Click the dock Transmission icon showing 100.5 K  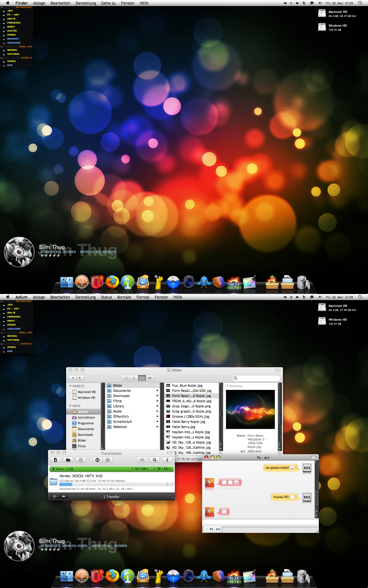(x=234, y=283)
